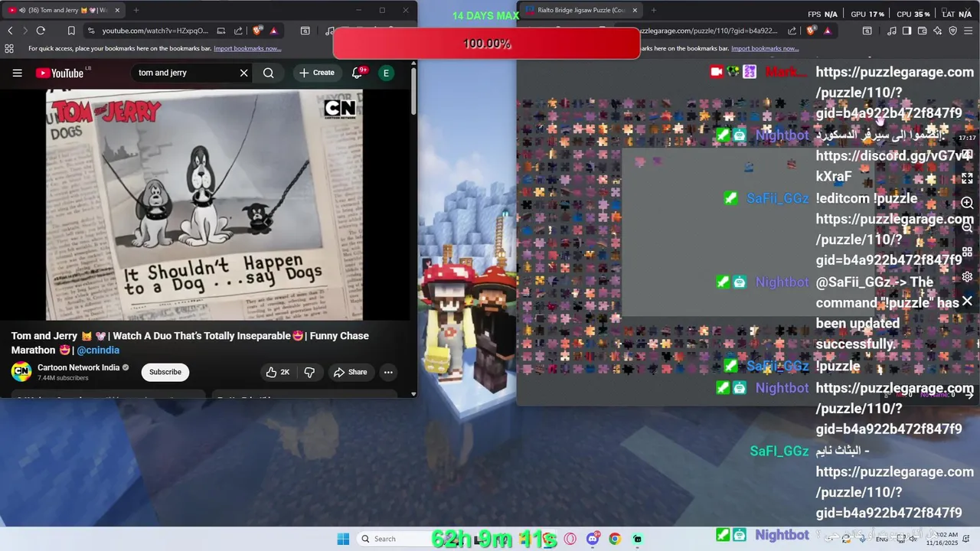Image resolution: width=980 pixels, height=551 pixels.
Task: Open new tab in puzzle window
Action: [x=654, y=10]
